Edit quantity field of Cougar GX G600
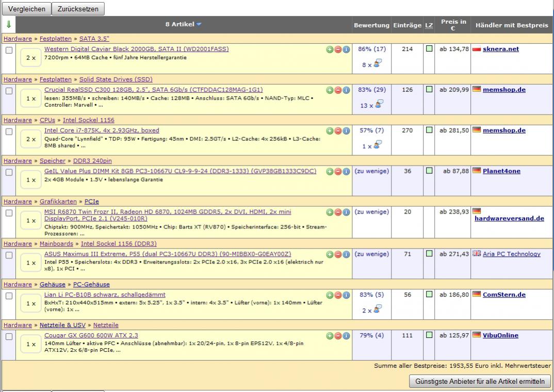The width and height of the screenshot is (554, 392). (x=31, y=345)
